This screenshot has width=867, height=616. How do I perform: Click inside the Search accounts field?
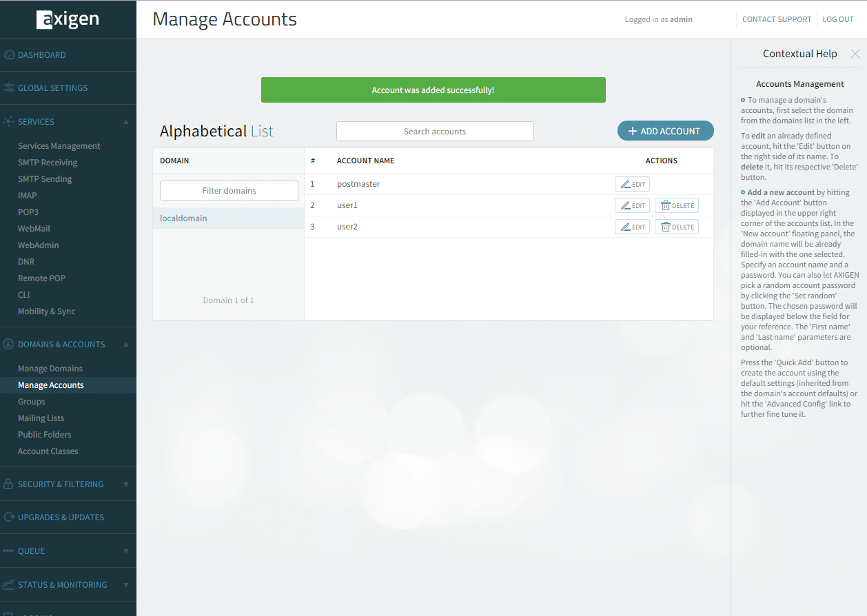[435, 131]
